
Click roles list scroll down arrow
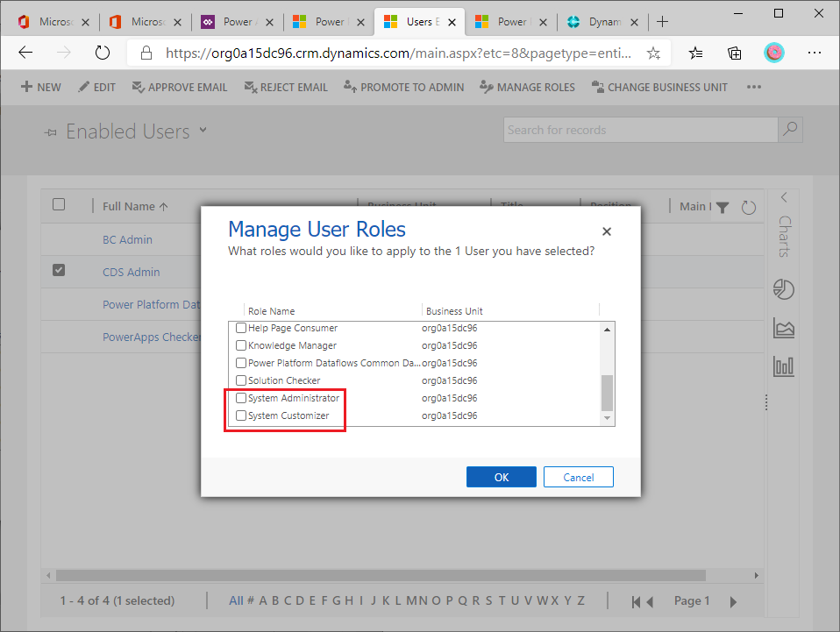coord(607,418)
